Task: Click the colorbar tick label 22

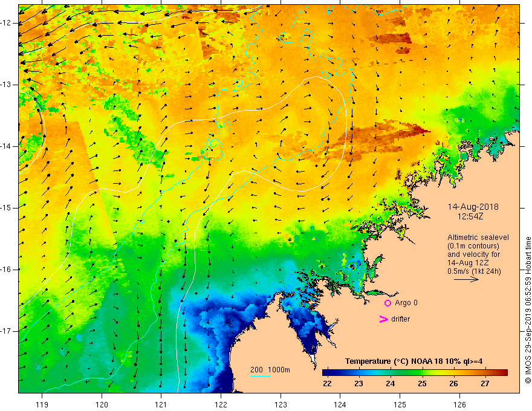Action: click(327, 384)
